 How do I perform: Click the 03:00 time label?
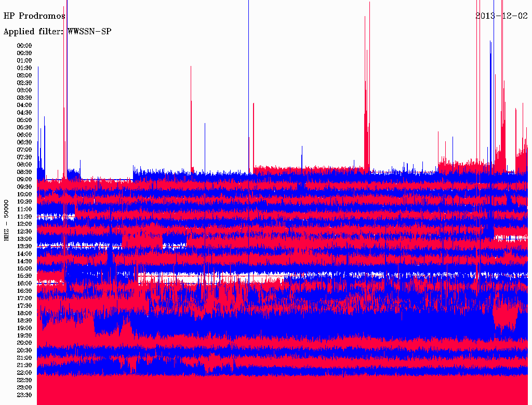pos(24,90)
